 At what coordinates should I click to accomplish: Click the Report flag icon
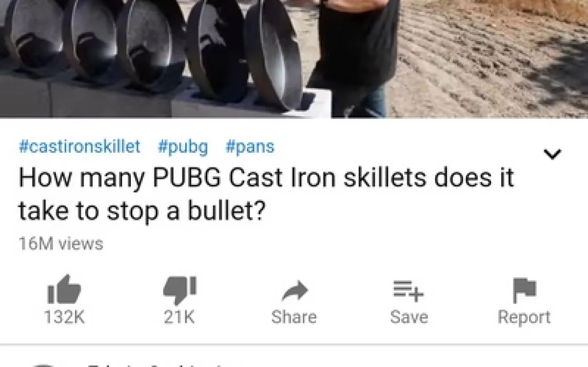coord(524,290)
